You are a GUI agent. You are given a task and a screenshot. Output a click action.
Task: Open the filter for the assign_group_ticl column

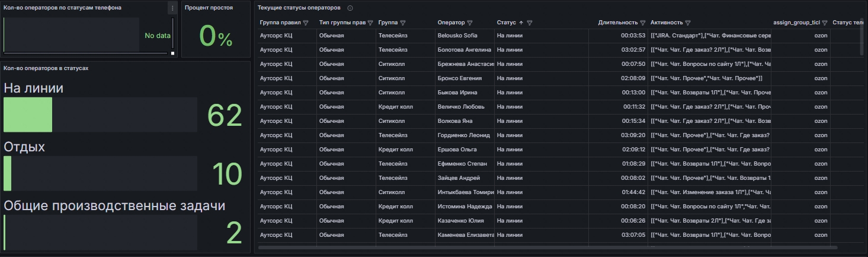tap(825, 23)
